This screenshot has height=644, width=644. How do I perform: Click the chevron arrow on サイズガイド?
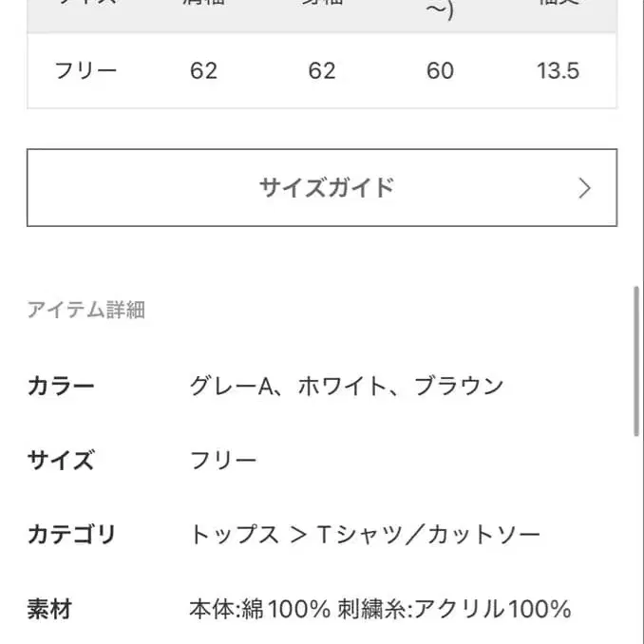[x=584, y=188]
